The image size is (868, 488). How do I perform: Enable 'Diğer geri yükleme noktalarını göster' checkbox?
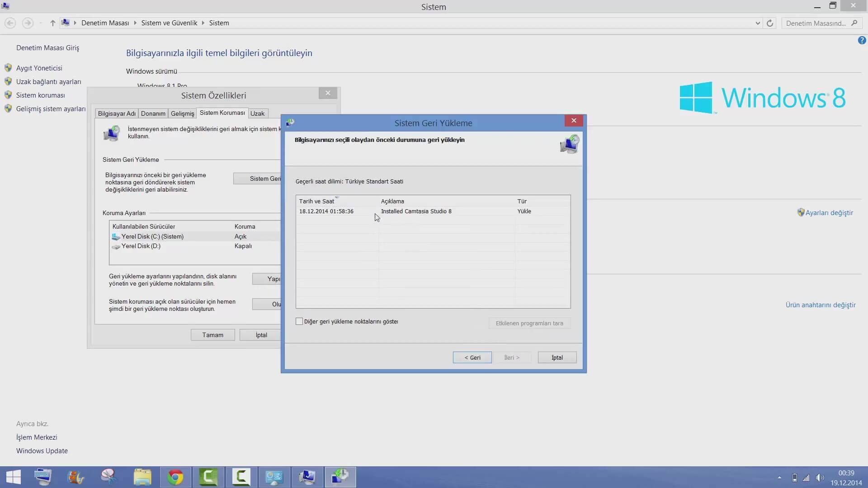(x=299, y=321)
